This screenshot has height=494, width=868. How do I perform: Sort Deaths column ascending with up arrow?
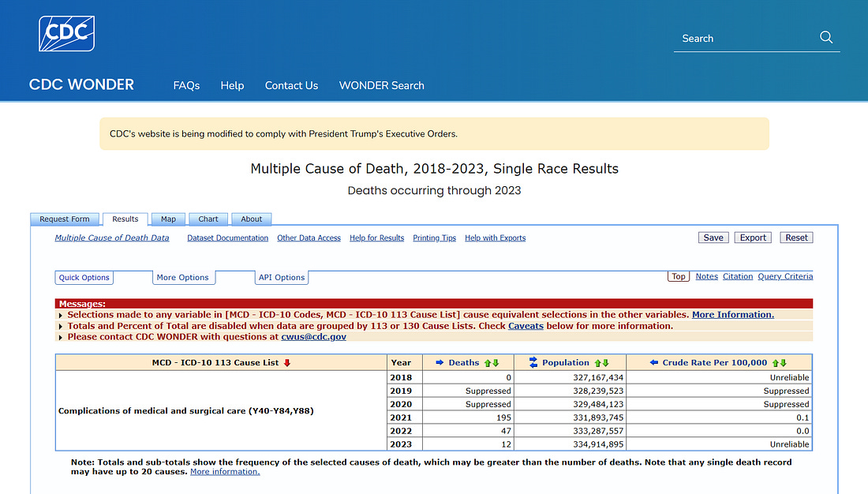point(488,363)
